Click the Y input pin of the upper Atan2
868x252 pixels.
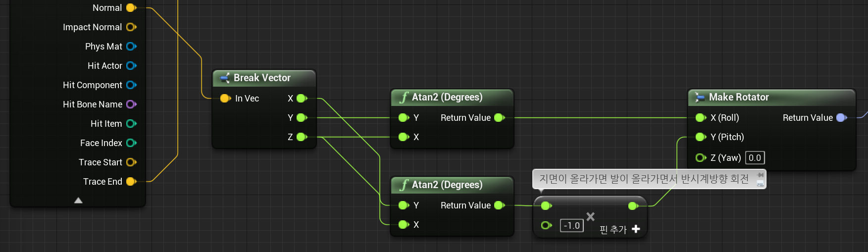point(404,118)
